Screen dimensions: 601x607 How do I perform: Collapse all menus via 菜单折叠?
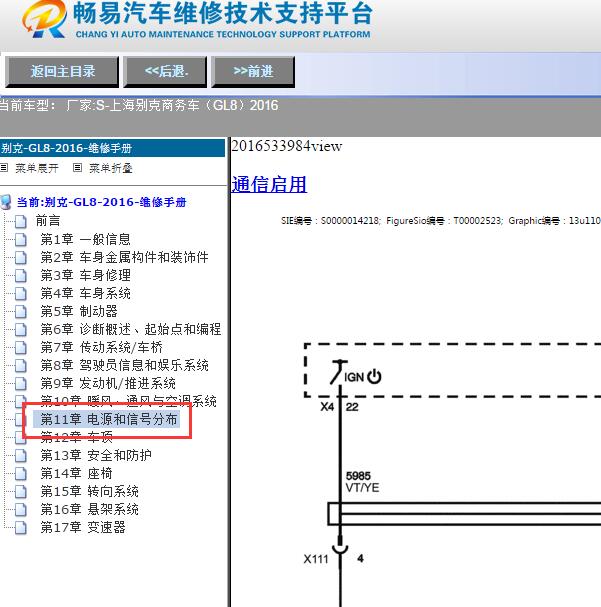tap(111, 168)
